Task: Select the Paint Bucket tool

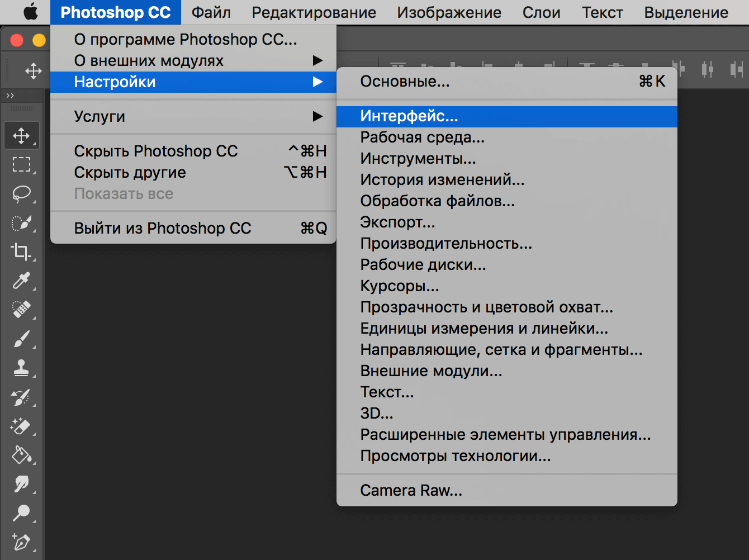Action: pyautogui.click(x=22, y=455)
